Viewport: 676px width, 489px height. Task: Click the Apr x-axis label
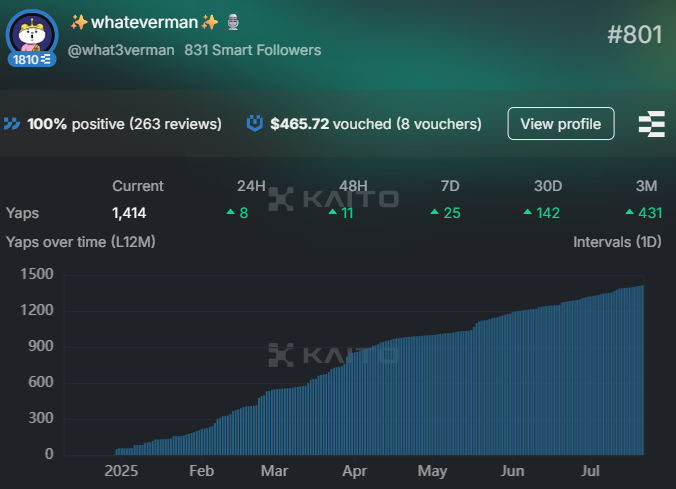tap(354, 471)
